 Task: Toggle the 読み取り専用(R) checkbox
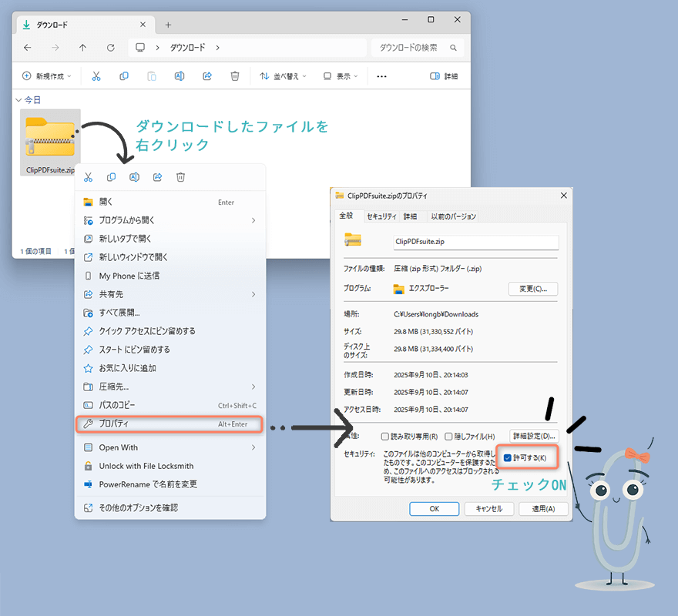(x=385, y=437)
